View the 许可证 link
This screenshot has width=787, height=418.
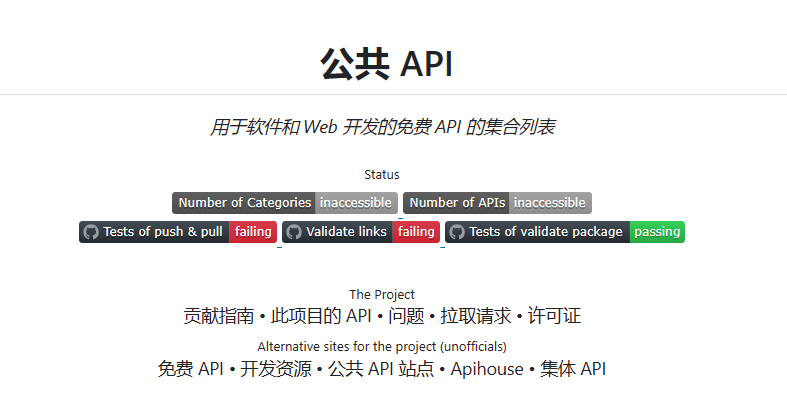coord(554,316)
